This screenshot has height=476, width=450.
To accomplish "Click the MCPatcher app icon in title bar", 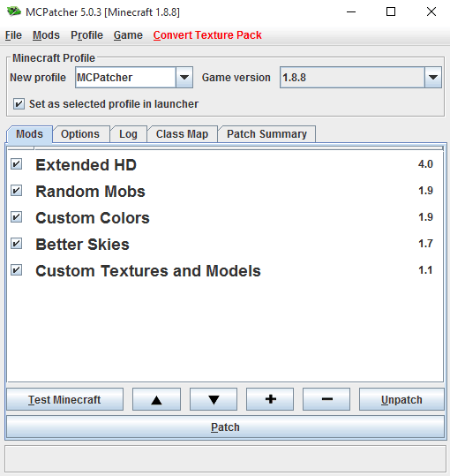I will point(13,11).
